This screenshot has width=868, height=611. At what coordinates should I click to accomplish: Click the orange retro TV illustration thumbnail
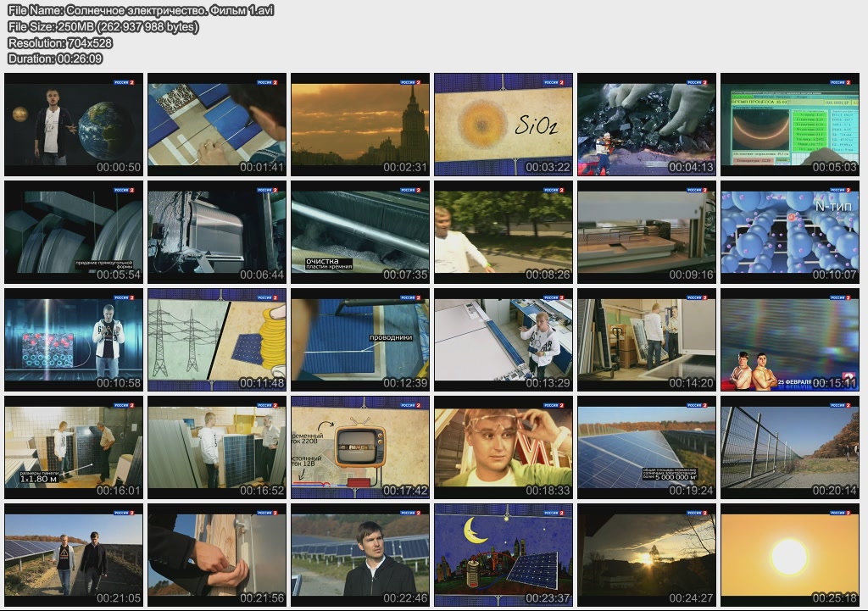pos(360,447)
